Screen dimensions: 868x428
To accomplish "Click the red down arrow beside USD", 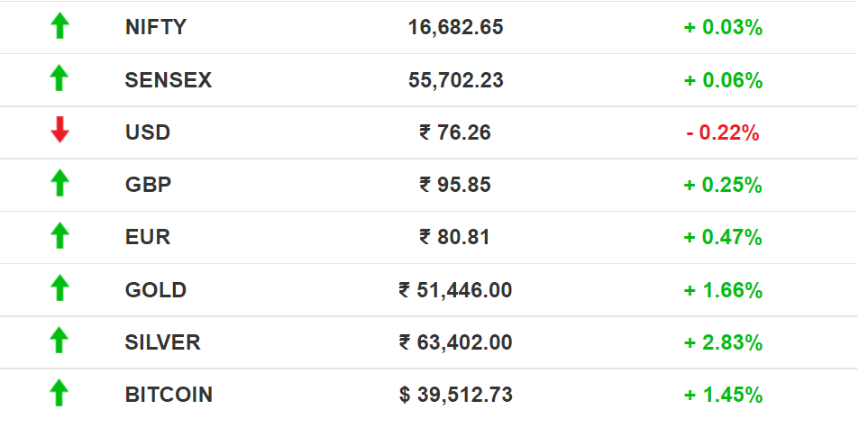I will coord(59,130).
